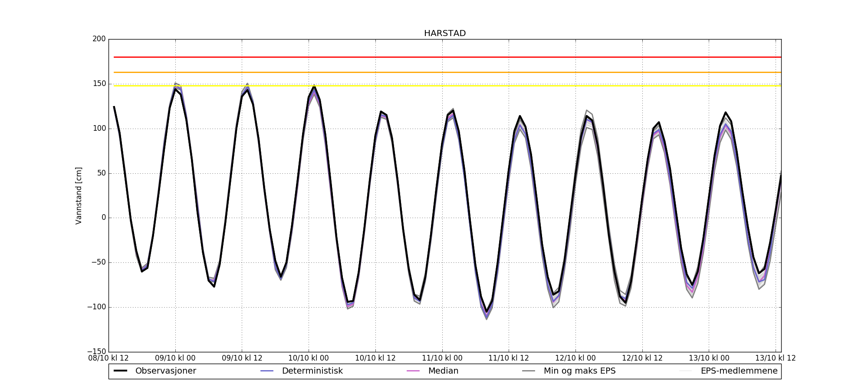Image resolution: width=868 pixels, height=391 pixels.
Task: Click the Min og maks EPS legend label
Action: pyautogui.click(x=579, y=371)
